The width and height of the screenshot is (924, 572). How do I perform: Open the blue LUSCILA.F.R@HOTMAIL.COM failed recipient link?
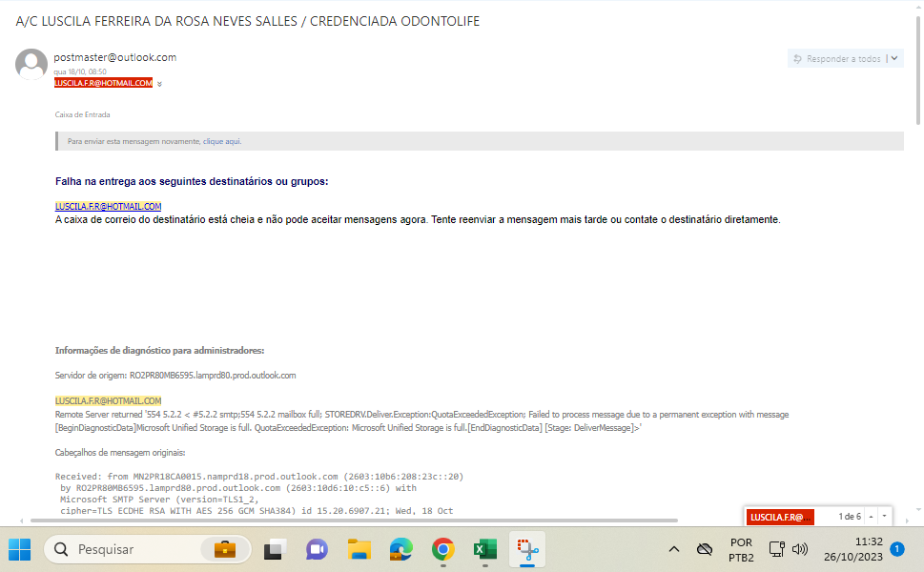[108, 206]
